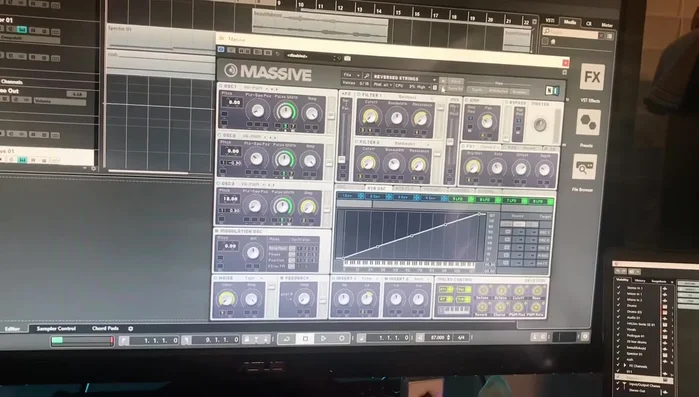Viewport: 699px width, 397px height.
Task: Toggle the cycle loop button in transport
Action: point(287,339)
